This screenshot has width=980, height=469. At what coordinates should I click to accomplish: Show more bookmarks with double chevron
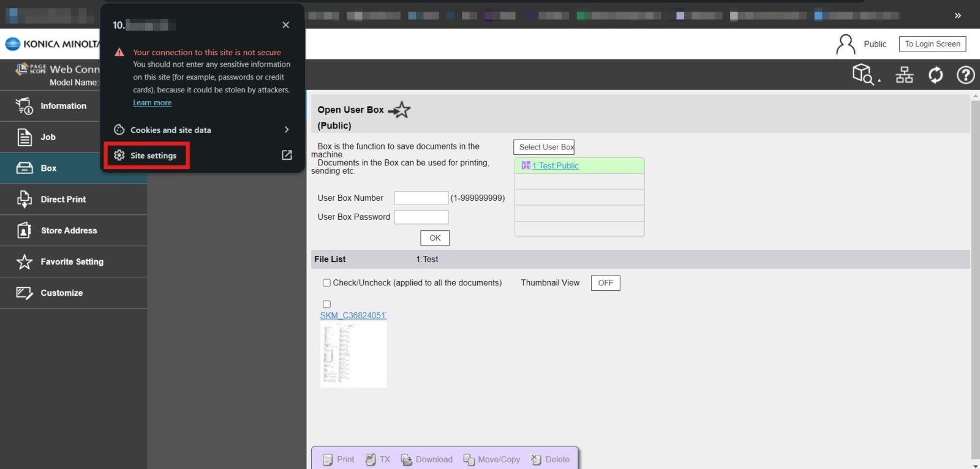pyautogui.click(x=958, y=15)
